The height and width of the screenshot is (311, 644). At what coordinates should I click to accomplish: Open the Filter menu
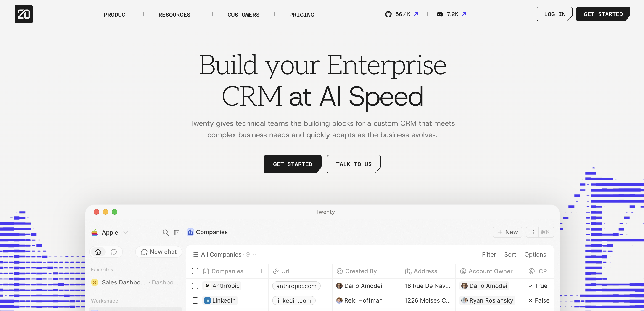489,255
